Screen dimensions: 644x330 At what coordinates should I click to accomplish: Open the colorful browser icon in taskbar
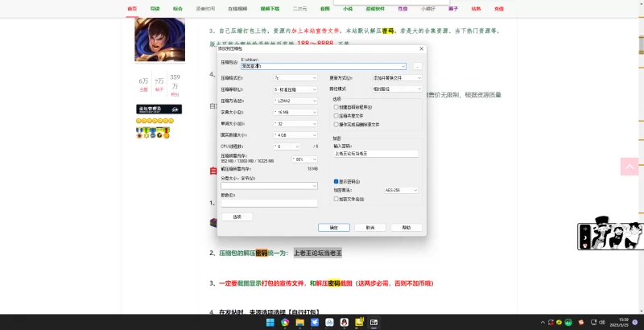coord(285,323)
